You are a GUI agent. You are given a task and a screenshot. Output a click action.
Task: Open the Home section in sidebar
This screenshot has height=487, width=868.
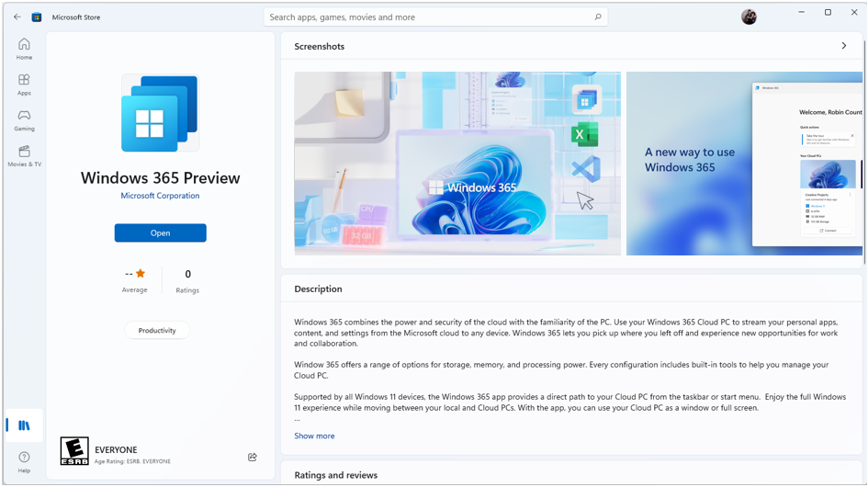[x=24, y=49]
